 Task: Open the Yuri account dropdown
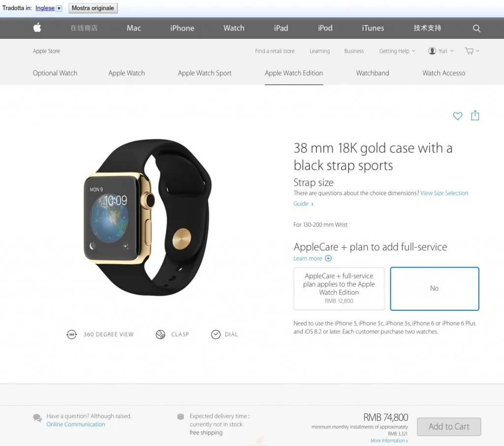point(441,51)
